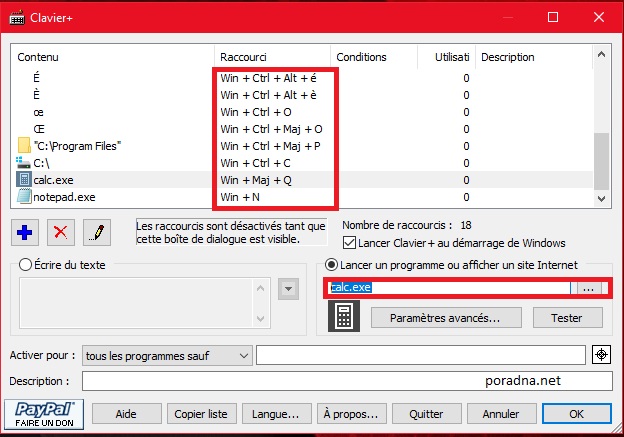Viewport: 624px width, 437px height.
Task: Maximize the Clavier+ window
Action: pos(553,17)
